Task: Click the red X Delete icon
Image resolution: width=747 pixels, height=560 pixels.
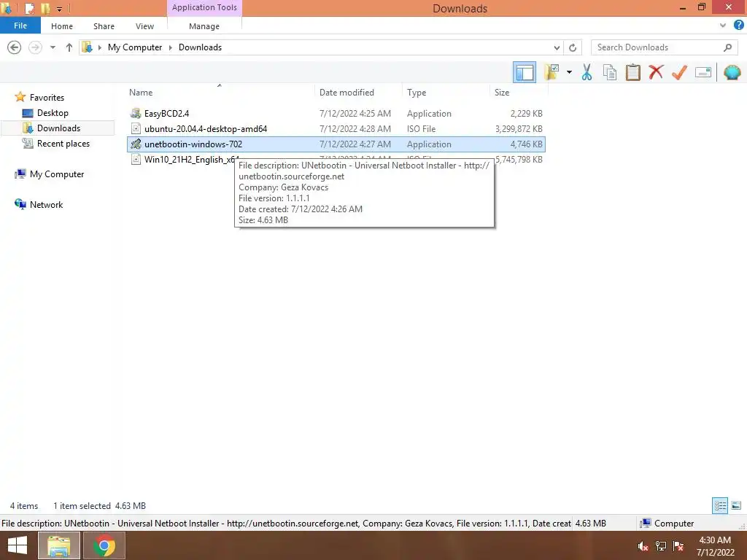Action: [656, 72]
